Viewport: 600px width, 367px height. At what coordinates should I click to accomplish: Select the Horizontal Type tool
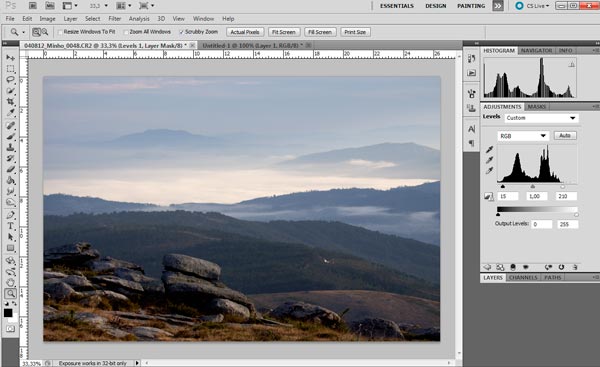tap(10, 226)
